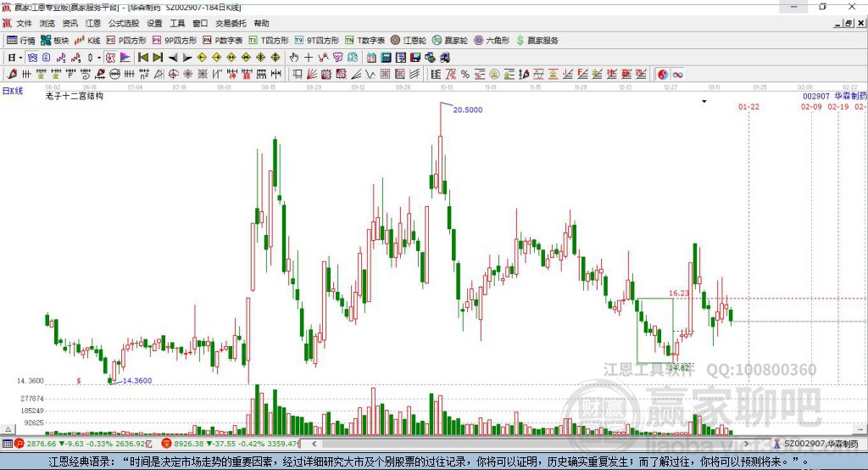This screenshot has height=470, width=868.
Task: Select the pencil drawing tool
Action: (x=12, y=74)
